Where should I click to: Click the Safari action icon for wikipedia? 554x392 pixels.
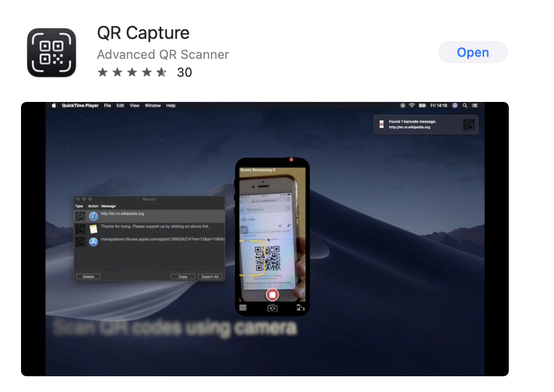point(93,216)
